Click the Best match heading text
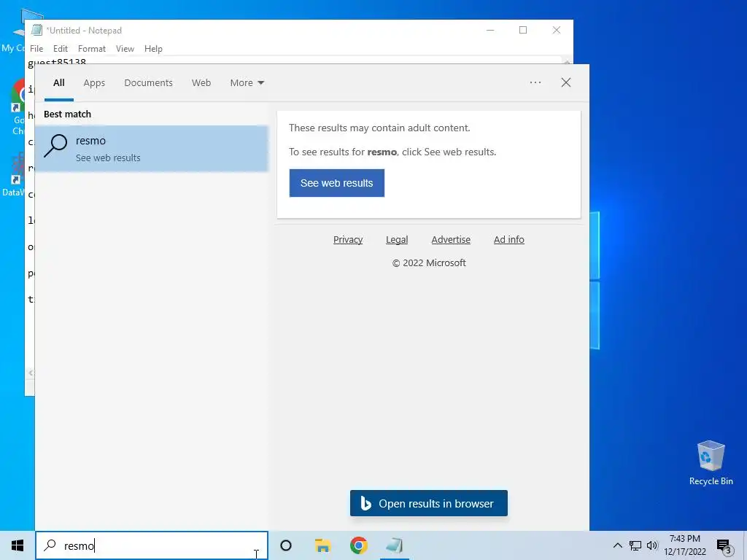 pos(67,114)
